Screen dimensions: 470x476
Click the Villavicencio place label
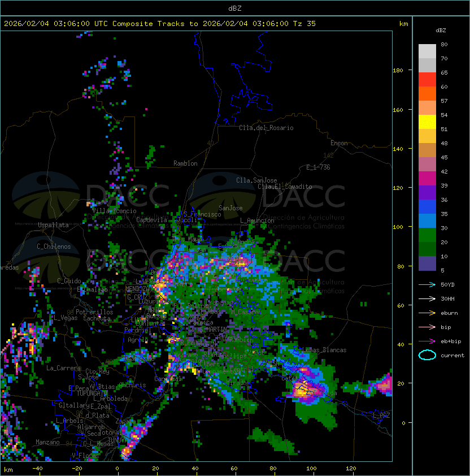pos(114,211)
